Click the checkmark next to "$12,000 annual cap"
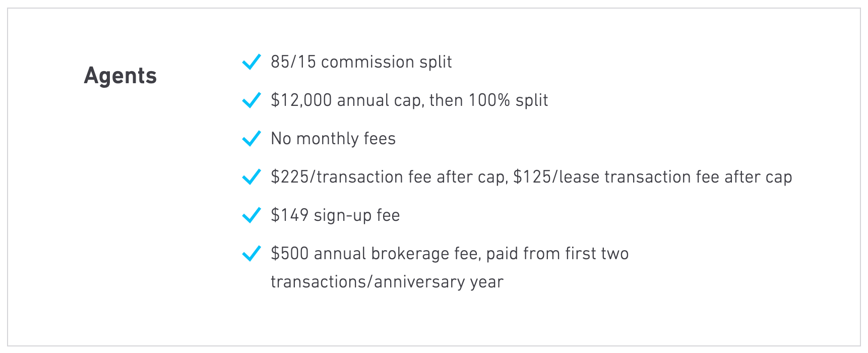This screenshot has width=868, height=353. (x=252, y=100)
